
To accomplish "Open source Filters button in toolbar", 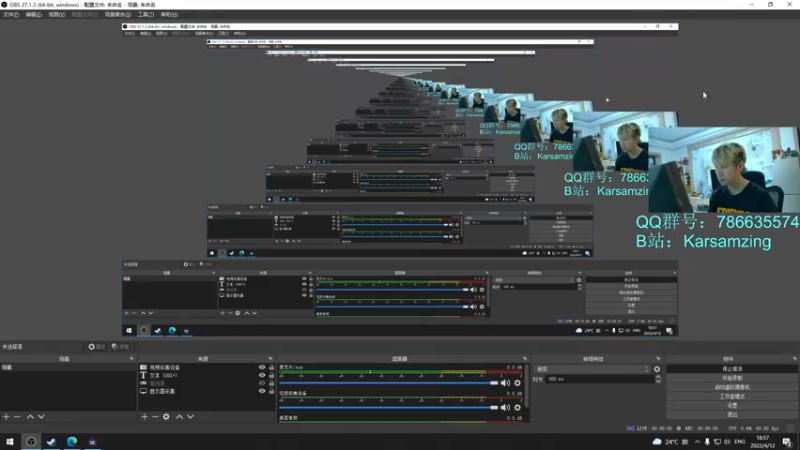I will pyautogui.click(x=120, y=347).
